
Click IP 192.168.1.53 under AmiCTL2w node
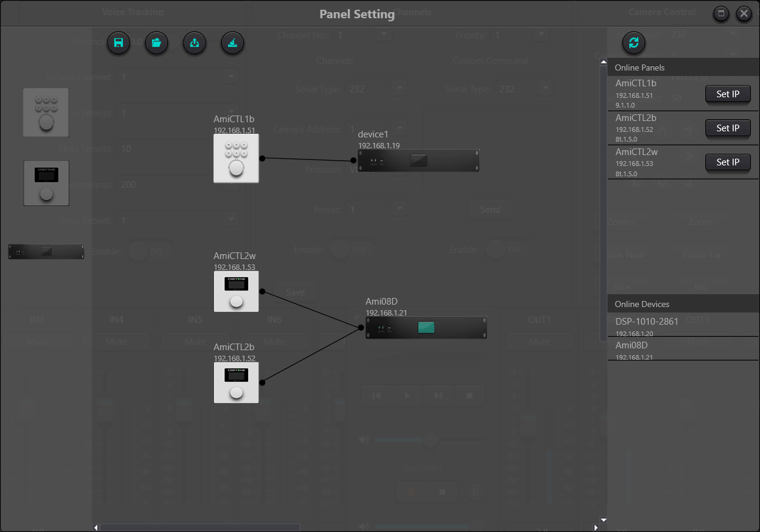click(234, 267)
